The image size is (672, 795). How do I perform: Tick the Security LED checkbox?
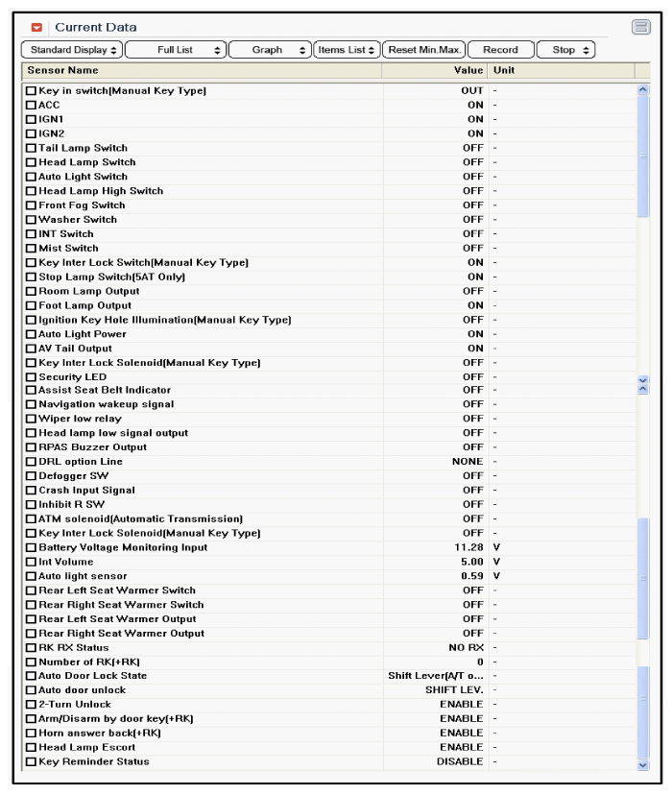click(31, 376)
